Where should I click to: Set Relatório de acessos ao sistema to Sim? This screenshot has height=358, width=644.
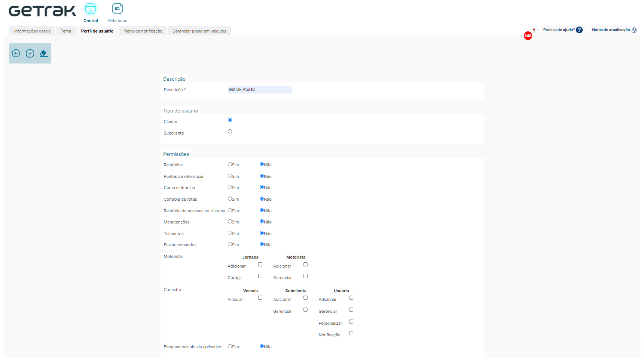coord(230,210)
